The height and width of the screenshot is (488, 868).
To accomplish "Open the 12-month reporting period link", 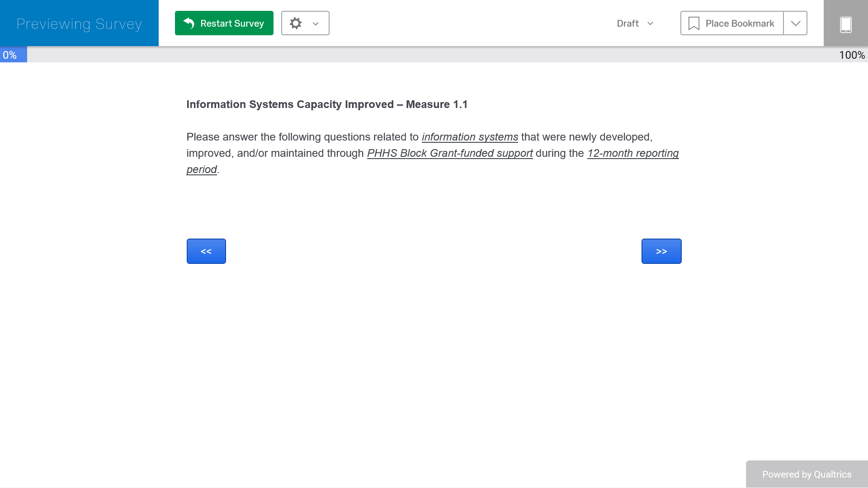I will 632,153.
